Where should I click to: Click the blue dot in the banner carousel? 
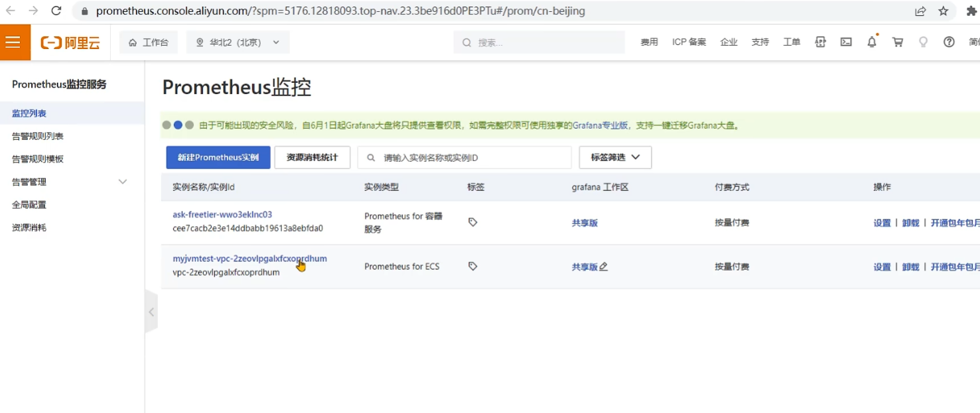pos(178,125)
